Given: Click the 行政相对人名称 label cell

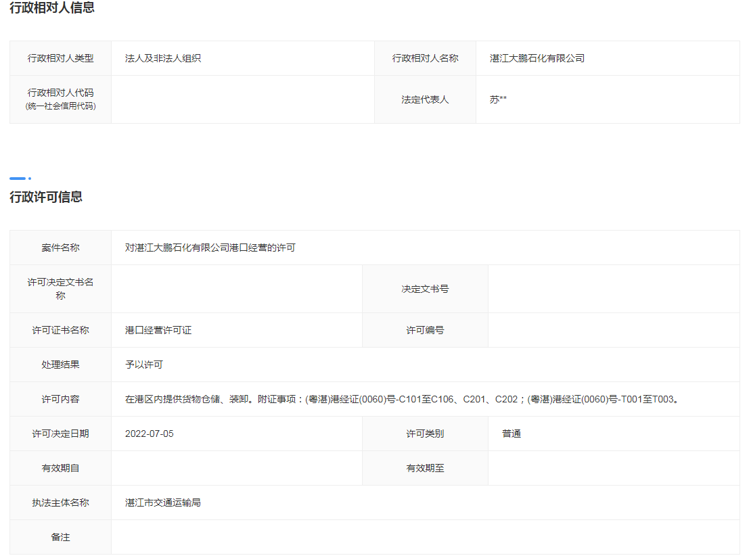Looking at the screenshot, I should pyautogui.click(x=425, y=58).
